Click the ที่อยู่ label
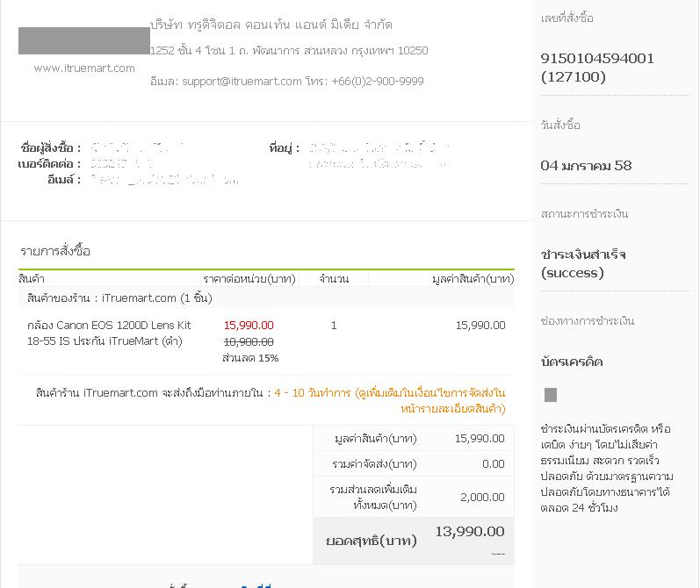Viewport: 700px width, 588px height. click(284, 147)
